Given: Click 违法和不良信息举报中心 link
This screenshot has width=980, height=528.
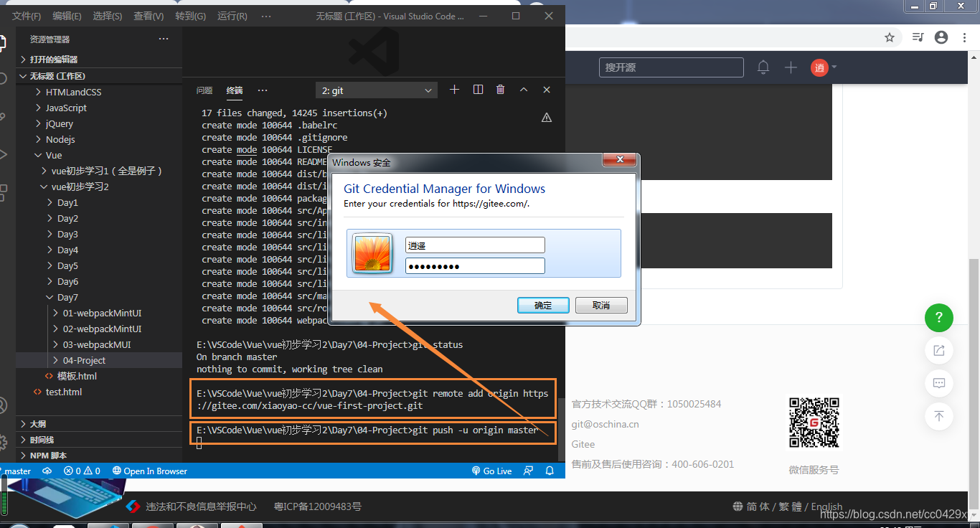Looking at the screenshot, I should [x=201, y=506].
